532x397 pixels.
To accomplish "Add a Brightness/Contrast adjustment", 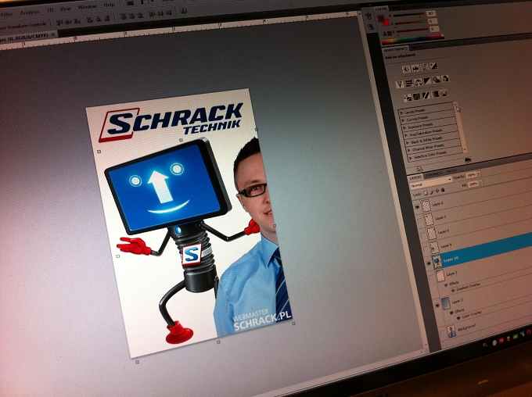I will (x=406, y=70).
